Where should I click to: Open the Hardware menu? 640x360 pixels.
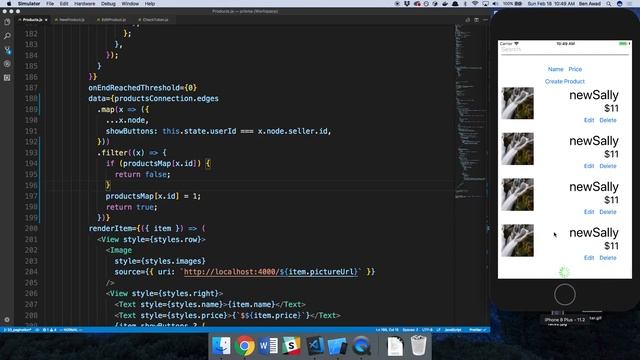(x=84, y=4)
